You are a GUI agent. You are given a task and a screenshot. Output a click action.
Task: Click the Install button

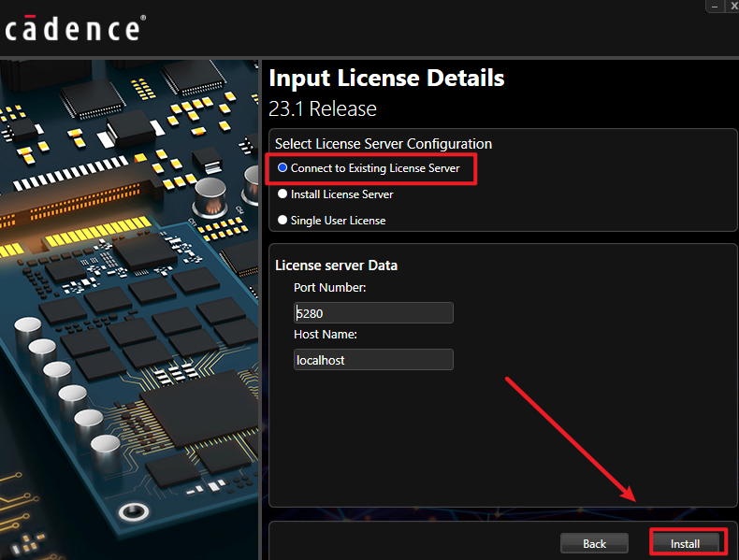pyautogui.click(x=685, y=543)
